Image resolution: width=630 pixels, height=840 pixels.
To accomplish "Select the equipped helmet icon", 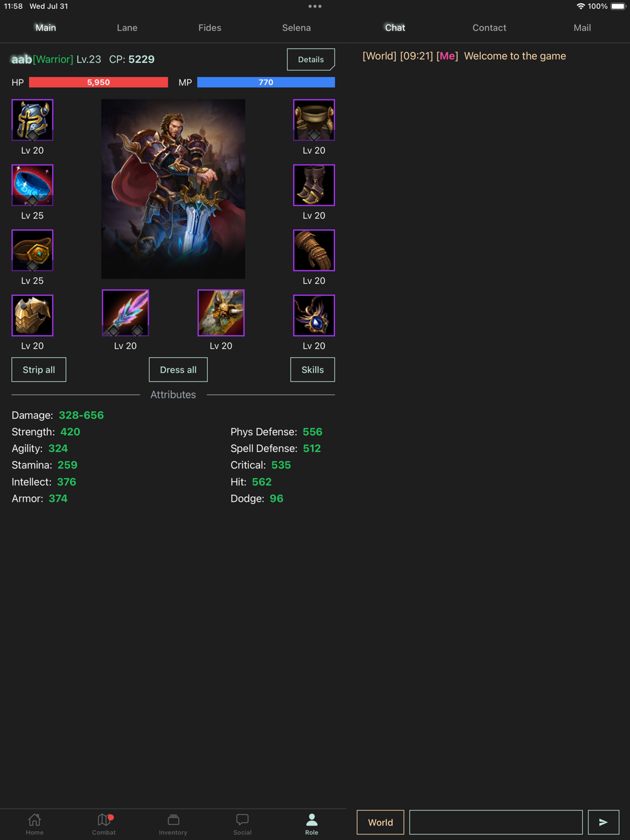I will [x=32, y=120].
